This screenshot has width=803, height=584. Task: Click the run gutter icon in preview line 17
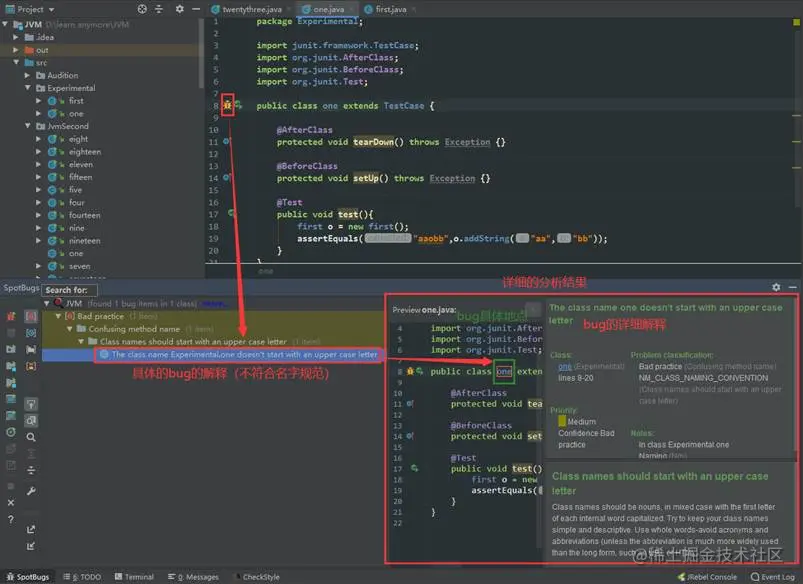click(x=414, y=468)
